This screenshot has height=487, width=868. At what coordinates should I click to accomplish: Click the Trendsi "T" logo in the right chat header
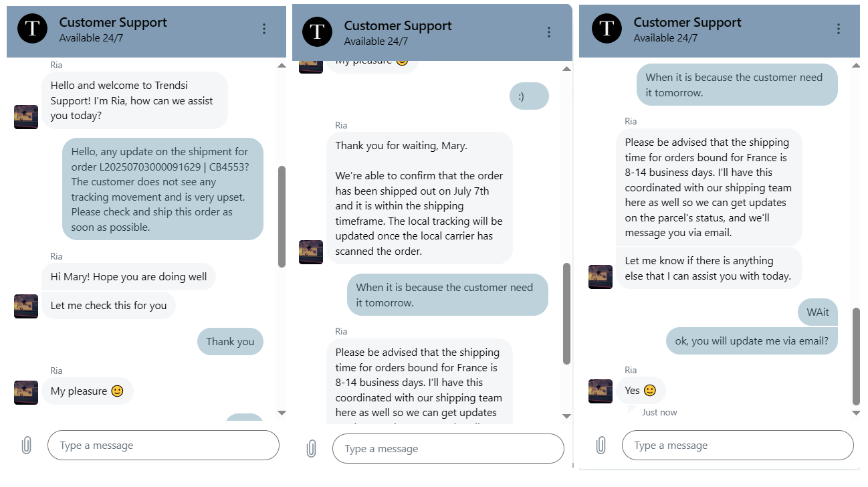(x=607, y=29)
